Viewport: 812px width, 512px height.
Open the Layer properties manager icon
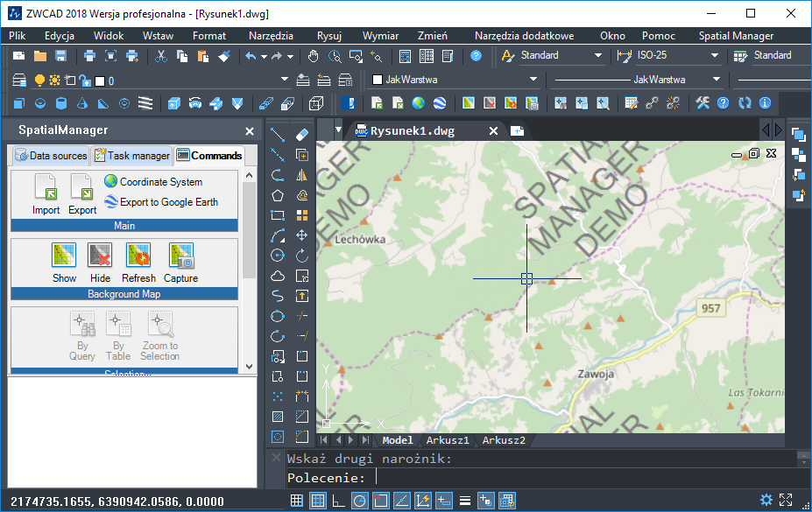click(x=19, y=81)
